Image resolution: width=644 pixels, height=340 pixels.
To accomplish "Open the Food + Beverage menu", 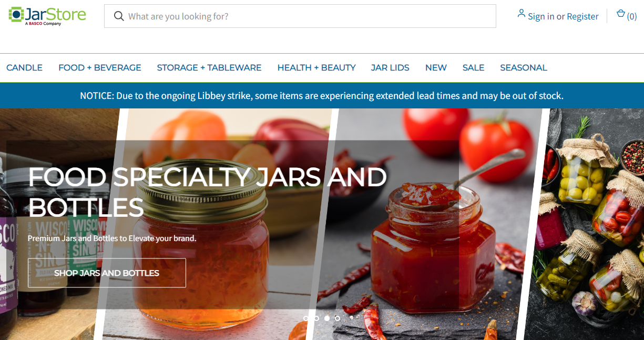I will click(100, 68).
